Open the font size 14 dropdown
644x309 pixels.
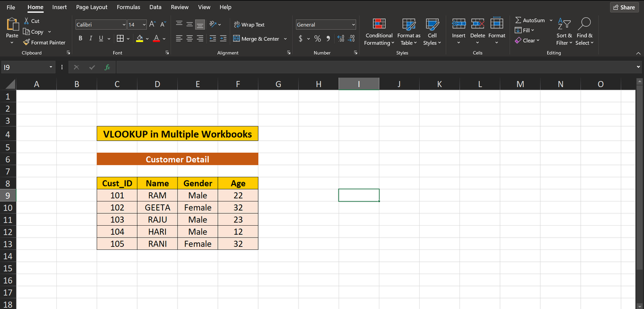pyautogui.click(x=144, y=25)
